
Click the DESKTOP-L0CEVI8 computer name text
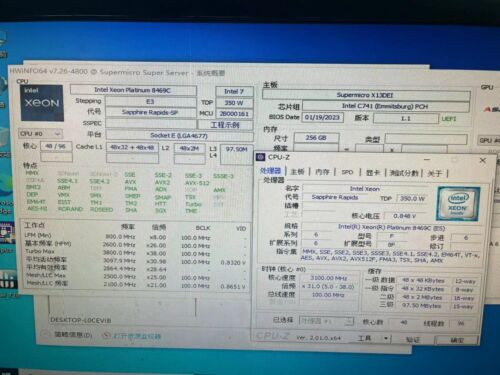coord(81,320)
